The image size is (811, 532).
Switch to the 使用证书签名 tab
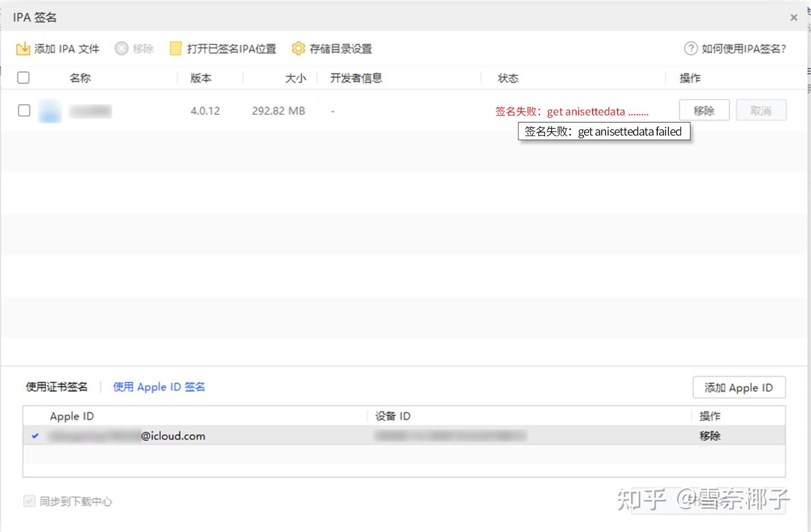coord(56,387)
